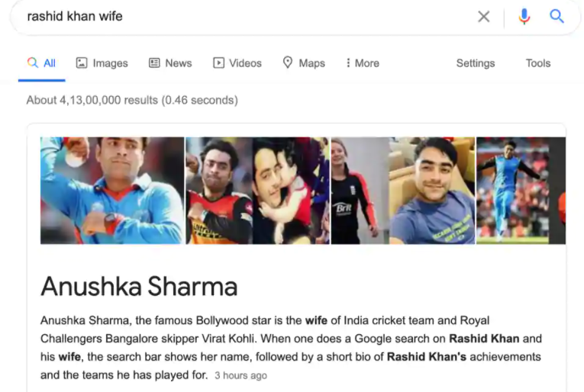Click the video play icon beside Videos
Screen dimensions: 584x392
218,63
